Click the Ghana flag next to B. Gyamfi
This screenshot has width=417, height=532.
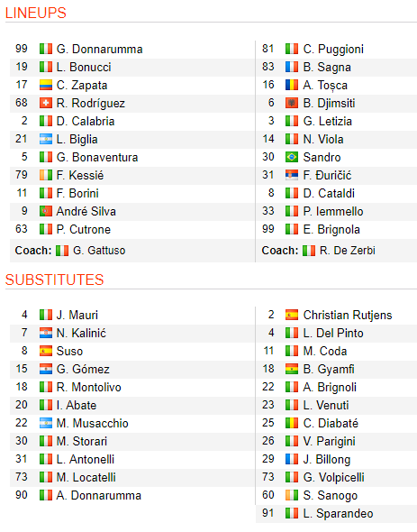pos(292,369)
